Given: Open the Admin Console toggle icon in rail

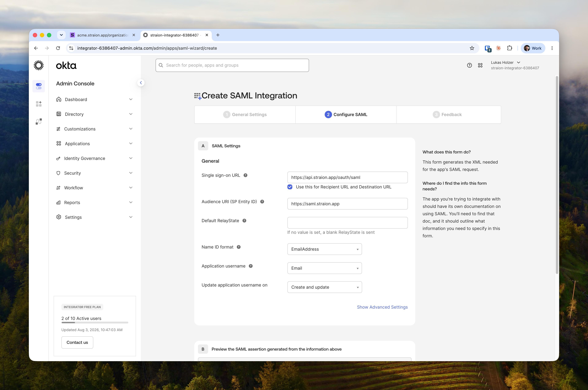Looking at the screenshot, I should pyautogui.click(x=39, y=86).
